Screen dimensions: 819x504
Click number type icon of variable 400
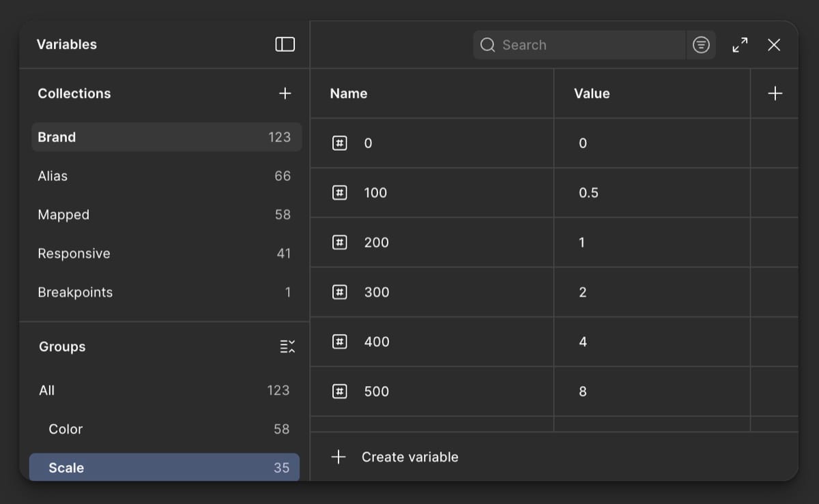[339, 342]
